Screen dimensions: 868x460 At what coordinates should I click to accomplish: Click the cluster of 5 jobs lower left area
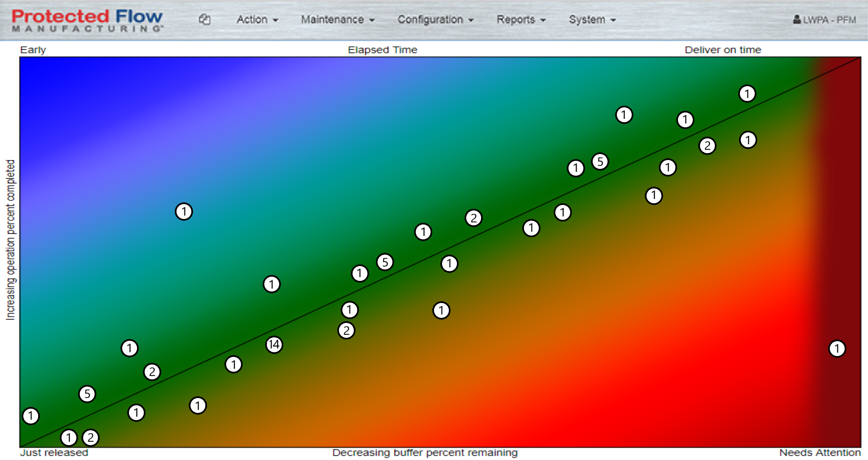[x=86, y=392]
